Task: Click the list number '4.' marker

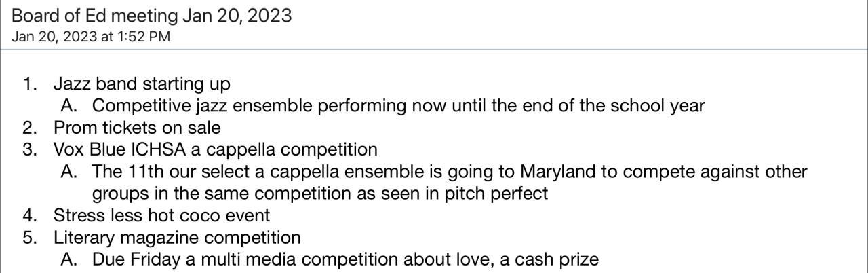Action: [29, 215]
